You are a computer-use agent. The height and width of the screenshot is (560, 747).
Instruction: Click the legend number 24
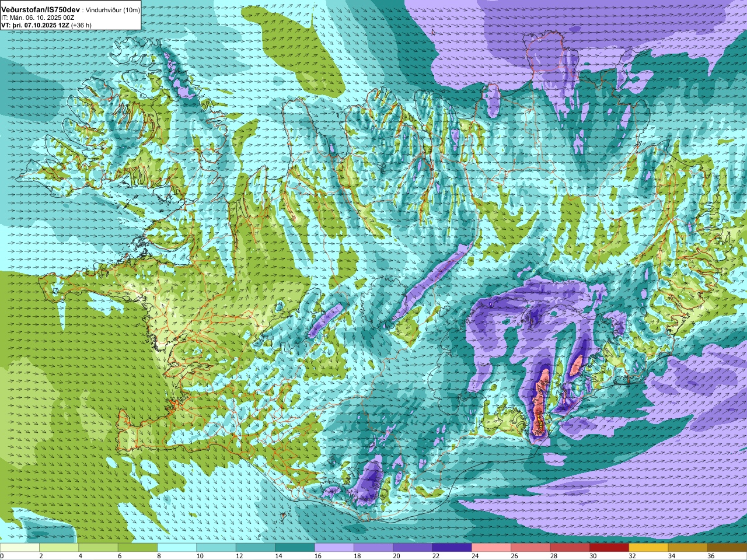click(475, 556)
